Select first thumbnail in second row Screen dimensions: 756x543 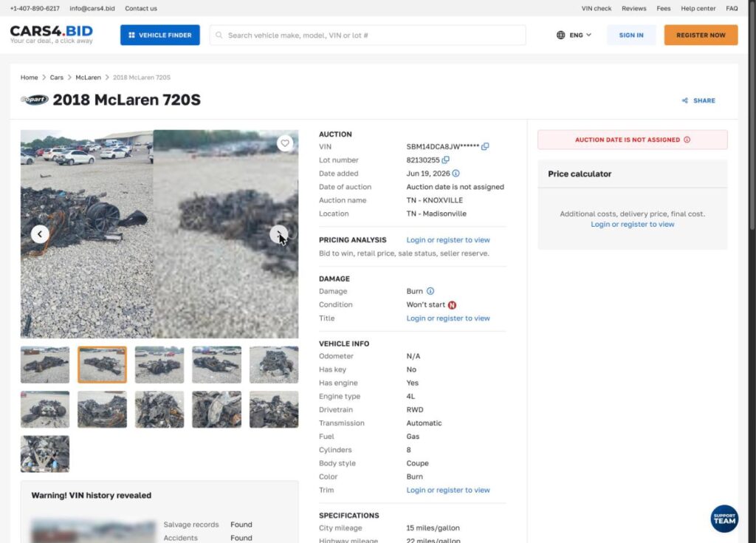coord(45,409)
